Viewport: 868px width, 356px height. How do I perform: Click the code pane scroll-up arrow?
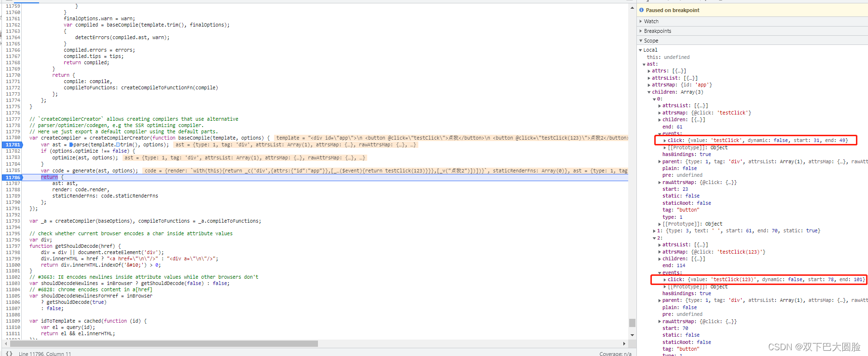(x=632, y=8)
